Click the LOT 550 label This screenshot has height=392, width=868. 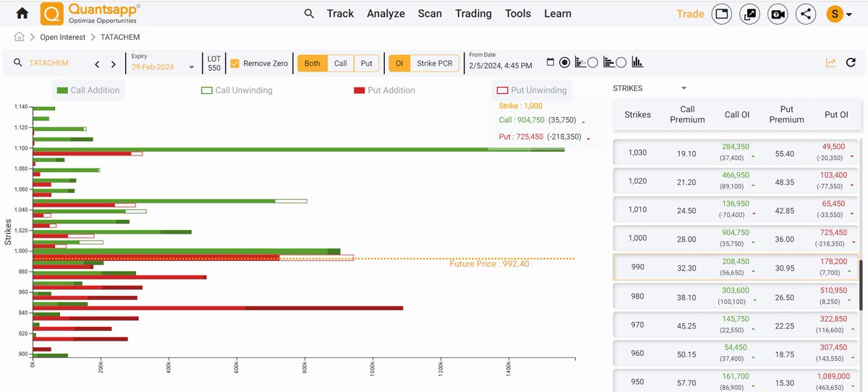(214, 64)
